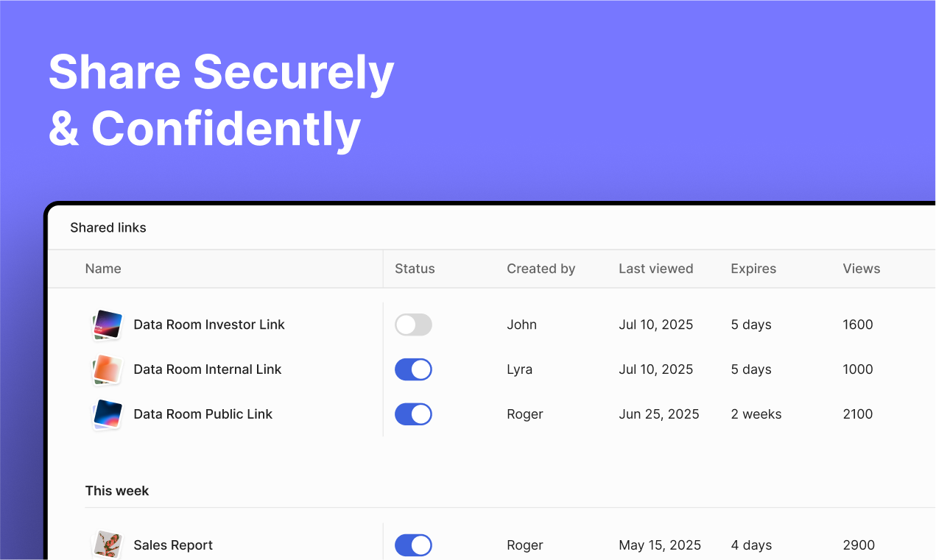Click the Data Room Internal Link thumbnail icon

coord(108,369)
